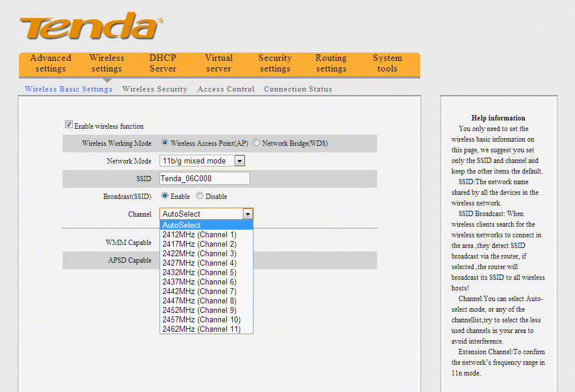
Task: Click the Help information heading
Action: [x=498, y=118]
